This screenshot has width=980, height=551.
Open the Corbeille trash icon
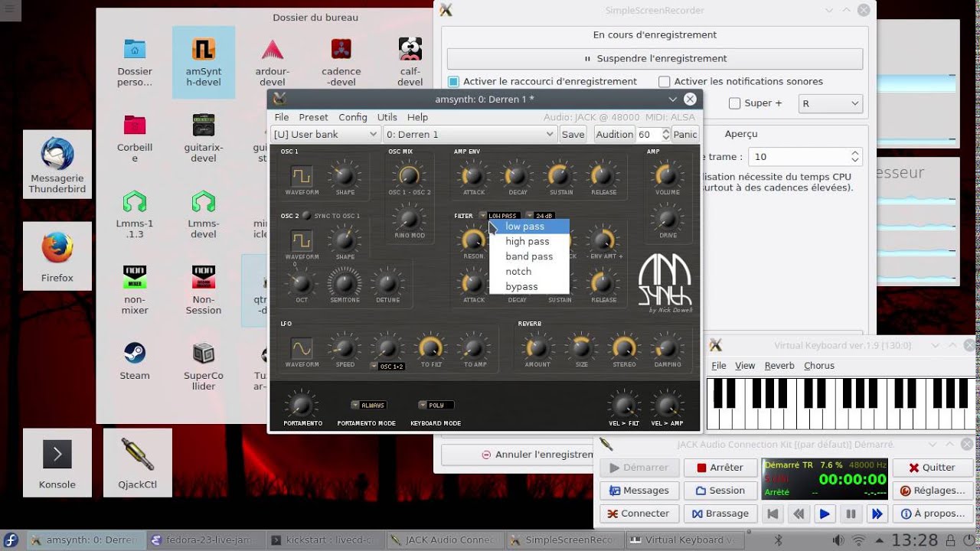pos(135,138)
